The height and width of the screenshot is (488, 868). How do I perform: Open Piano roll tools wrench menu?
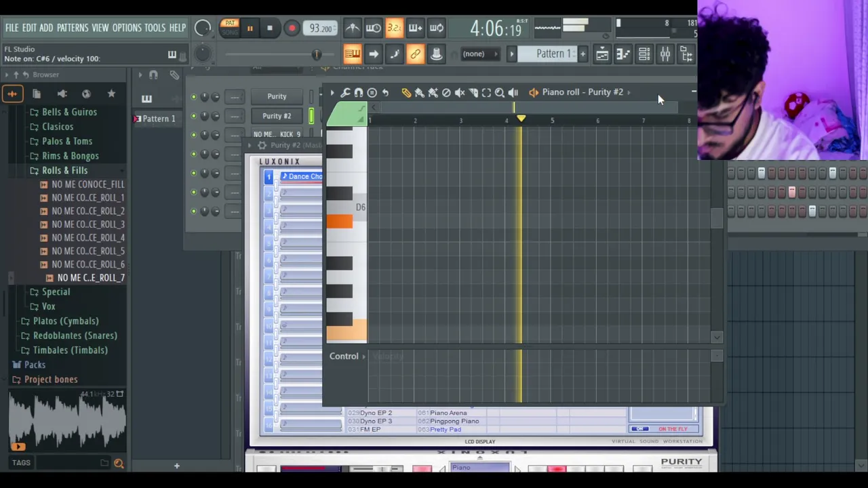(x=345, y=92)
